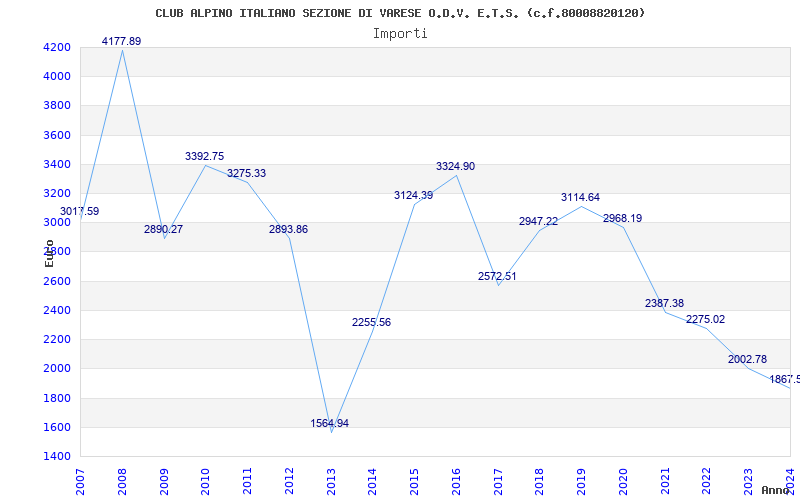Click the y-axis value 3800
The height and width of the screenshot is (500, 800).
pyautogui.click(x=57, y=106)
